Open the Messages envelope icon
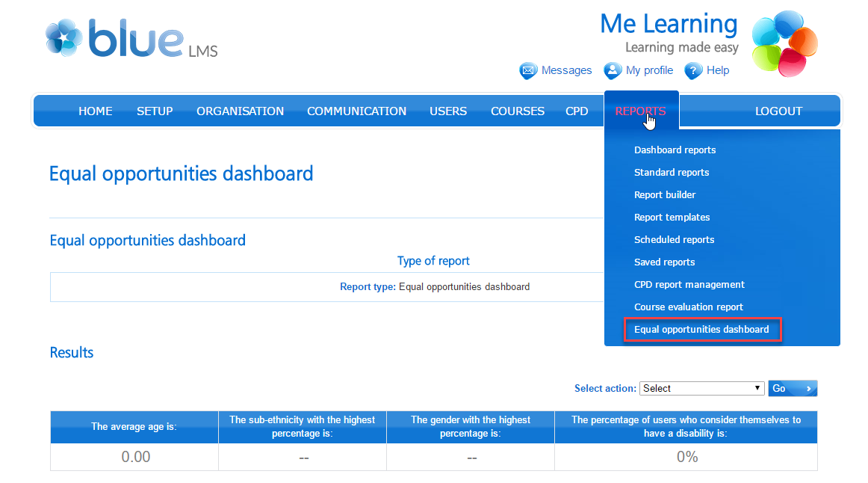The width and height of the screenshot is (868, 483). (528, 71)
